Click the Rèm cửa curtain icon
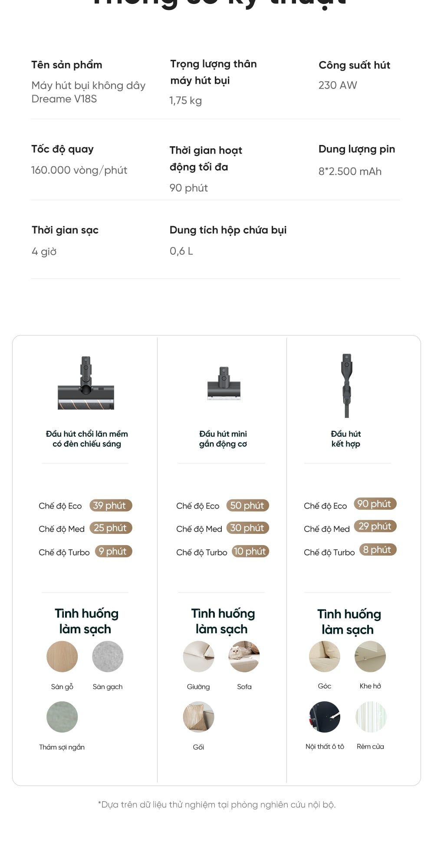 point(370,717)
